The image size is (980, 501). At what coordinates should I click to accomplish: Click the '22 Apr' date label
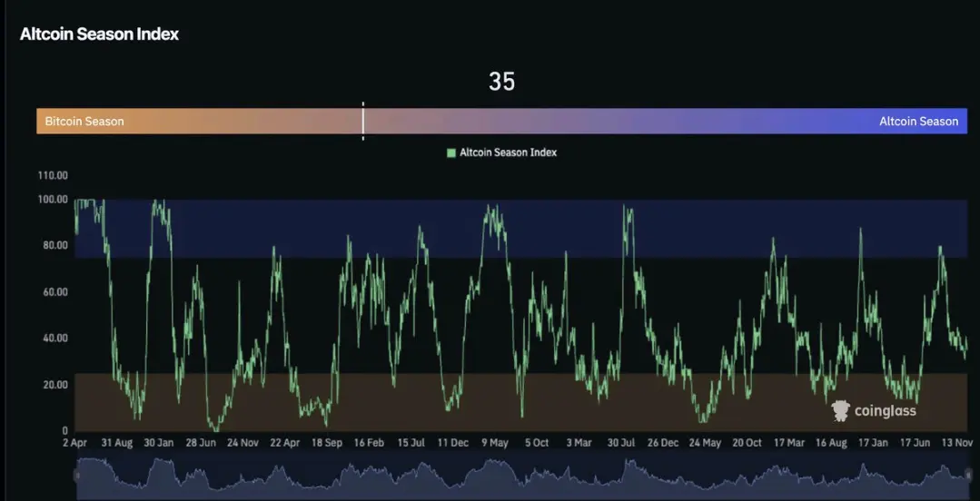point(284,443)
